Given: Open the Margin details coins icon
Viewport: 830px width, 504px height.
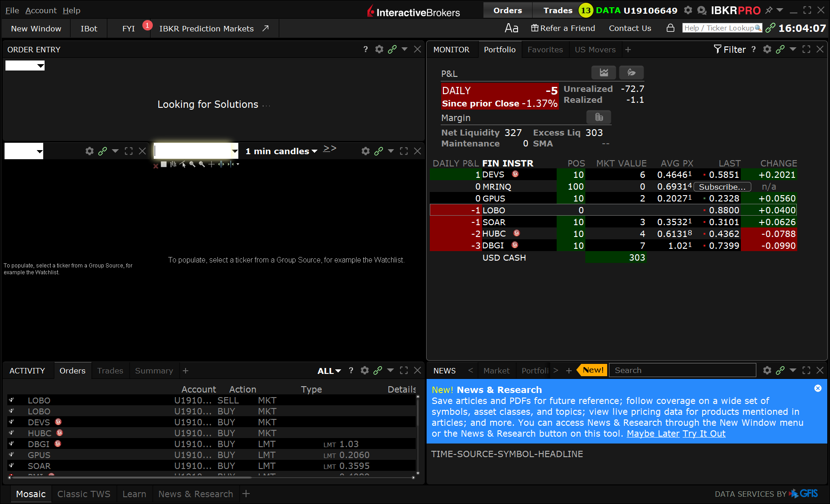Looking at the screenshot, I should [599, 117].
